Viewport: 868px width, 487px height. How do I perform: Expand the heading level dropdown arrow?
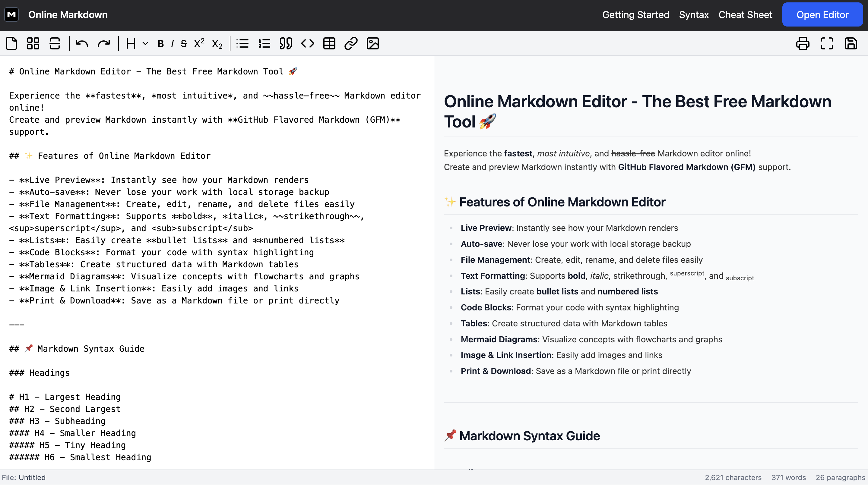(x=145, y=43)
